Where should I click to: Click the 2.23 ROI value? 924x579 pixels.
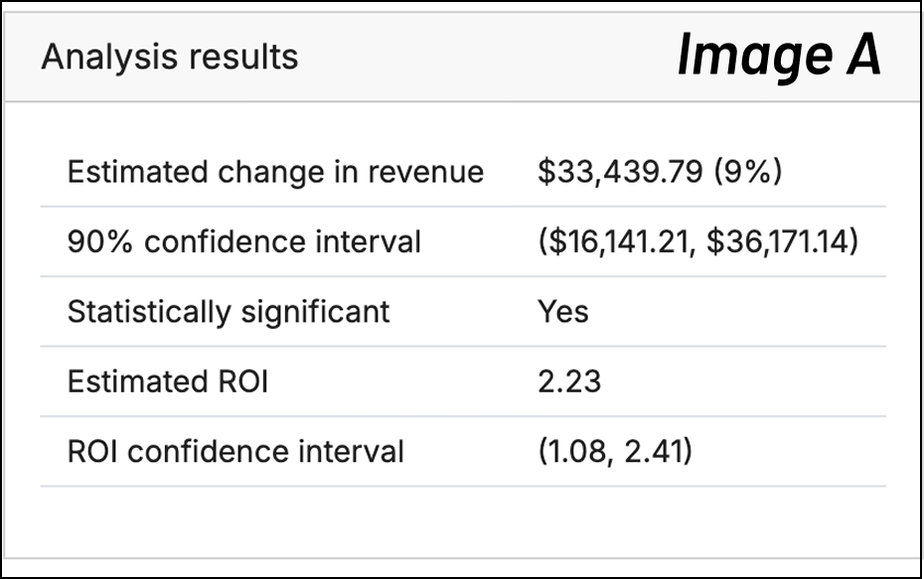pyautogui.click(x=569, y=381)
